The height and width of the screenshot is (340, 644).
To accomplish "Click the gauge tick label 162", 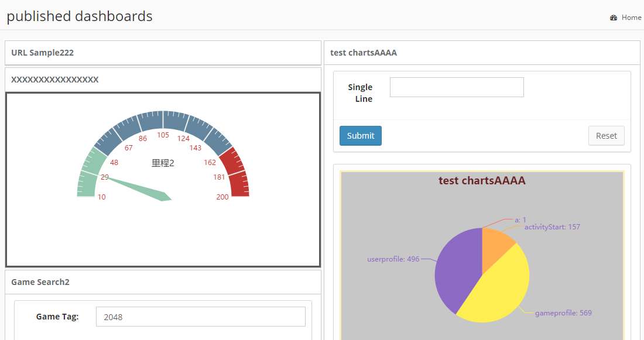I will coord(210,163).
